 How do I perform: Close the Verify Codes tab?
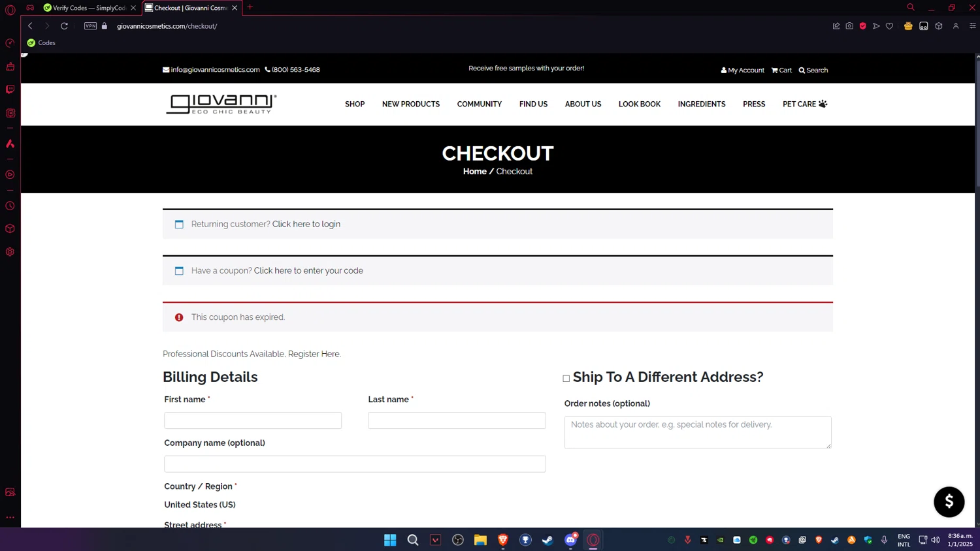pos(133,8)
